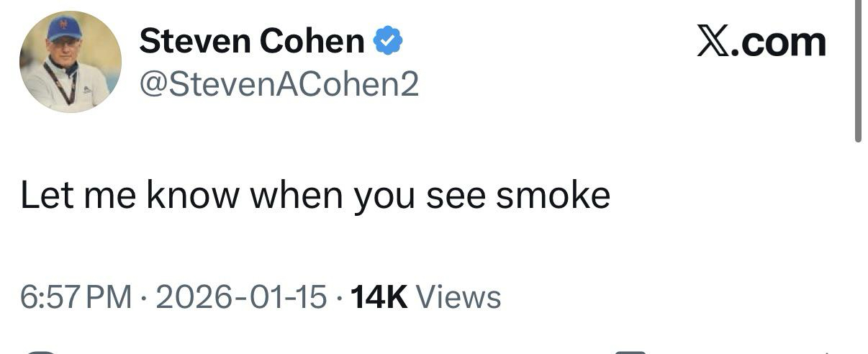Click the word "Let" starting the post
Viewport: 868px width, 354px height.
tap(45, 195)
